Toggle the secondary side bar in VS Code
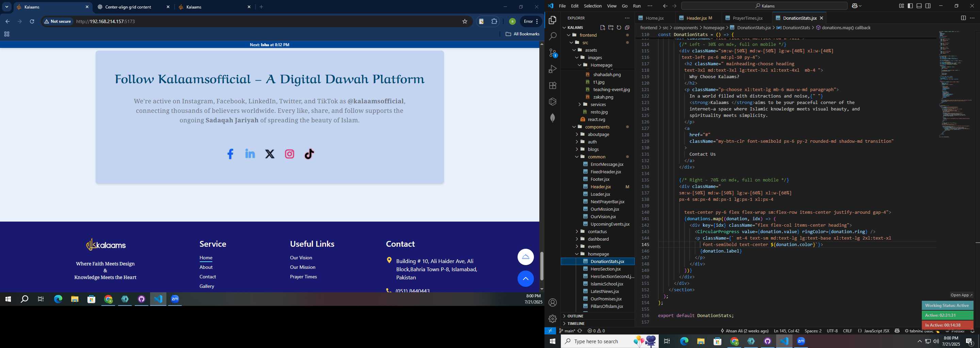Screen dimensions: 980x348 point(928,6)
